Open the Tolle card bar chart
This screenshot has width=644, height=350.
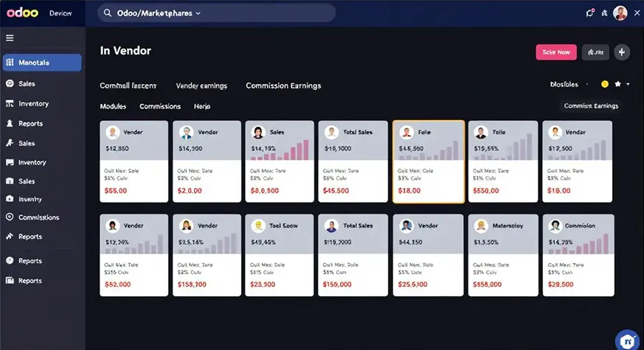[504, 147]
